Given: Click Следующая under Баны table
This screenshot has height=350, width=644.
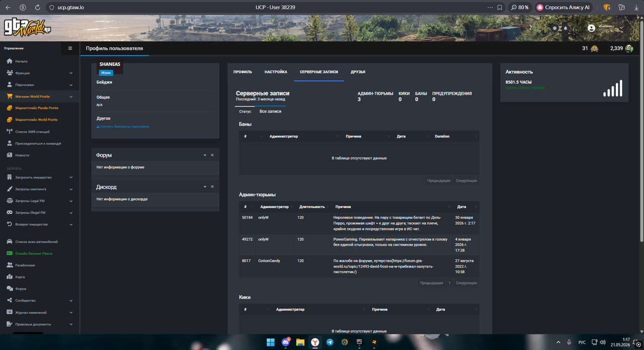Looking at the screenshot, I should 466,181.
